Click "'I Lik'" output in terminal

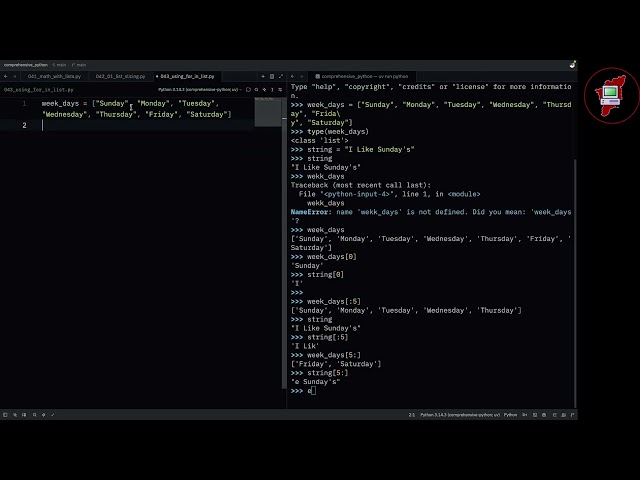(x=305, y=346)
